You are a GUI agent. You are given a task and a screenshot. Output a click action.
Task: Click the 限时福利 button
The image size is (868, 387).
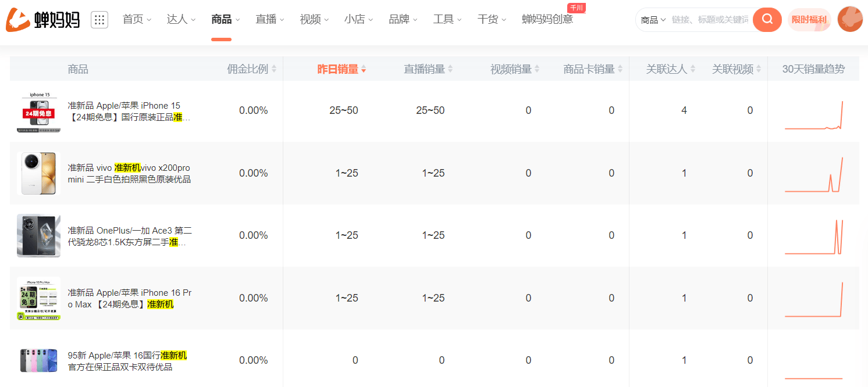[x=809, y=20]
